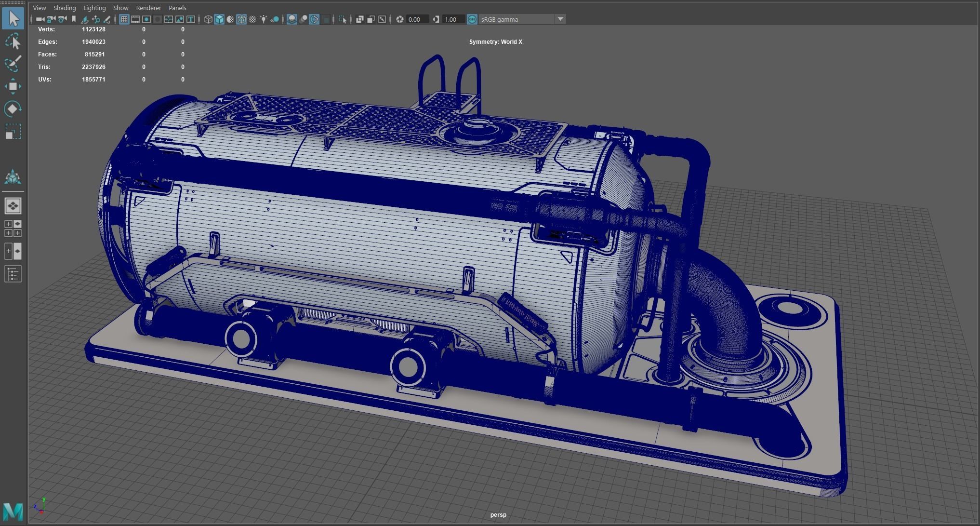Activate the Select tool arrow
Screen dimensions: 980x526
13,19
